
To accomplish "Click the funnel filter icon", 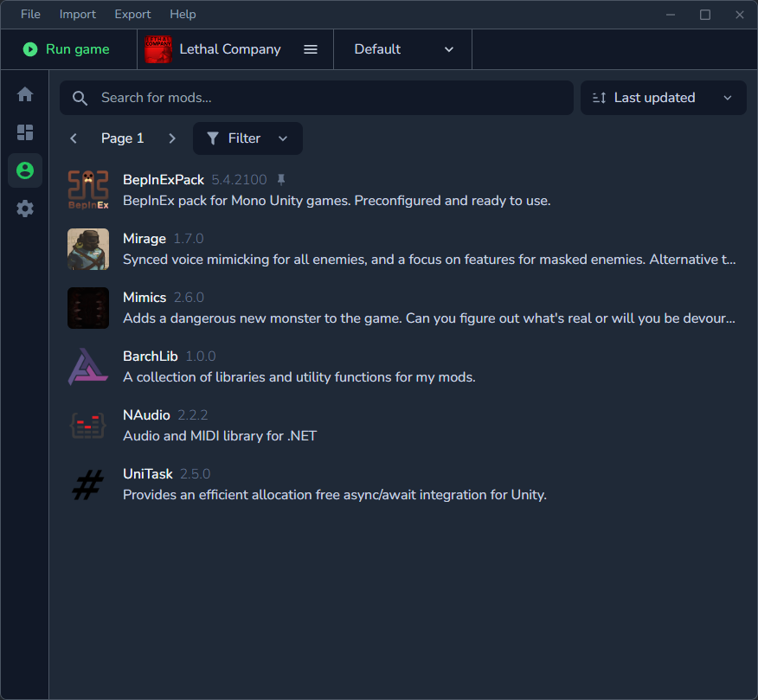I will [213, 138].
